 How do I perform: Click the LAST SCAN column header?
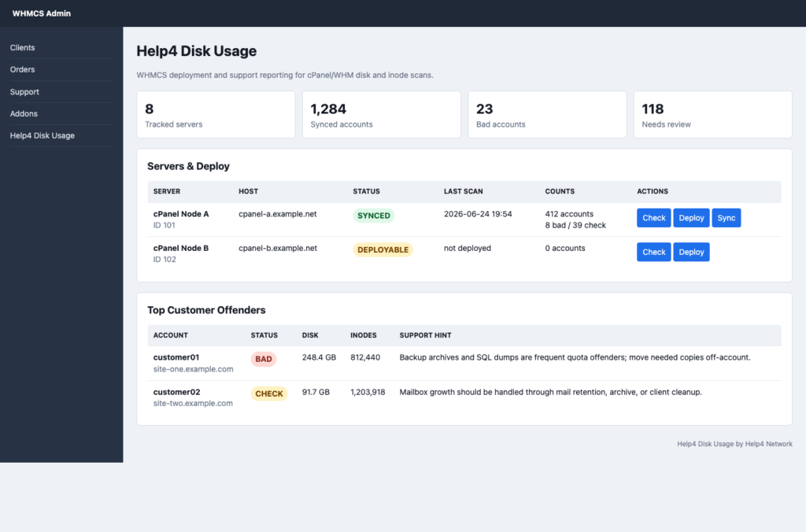pos(463,192)
